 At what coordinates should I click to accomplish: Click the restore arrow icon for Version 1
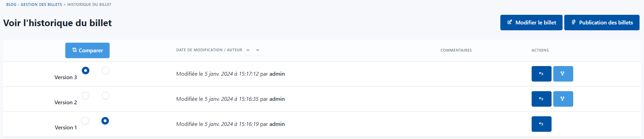tap(541, 124)
